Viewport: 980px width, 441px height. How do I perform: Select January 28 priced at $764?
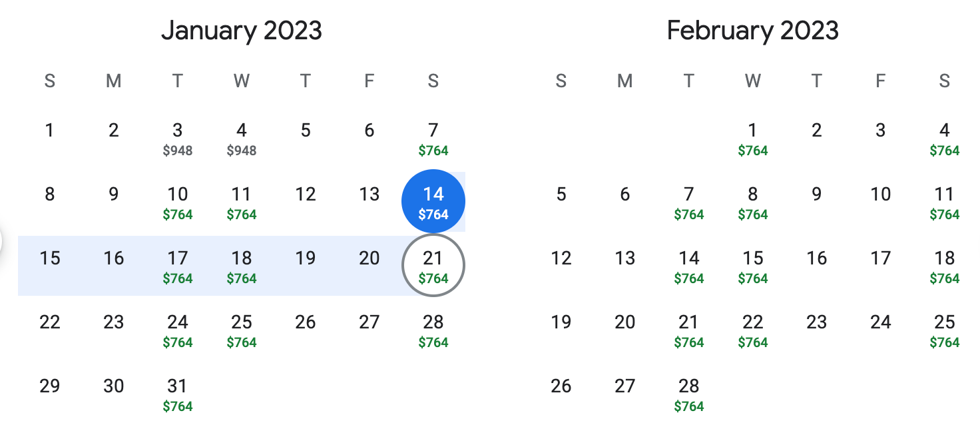433,330
